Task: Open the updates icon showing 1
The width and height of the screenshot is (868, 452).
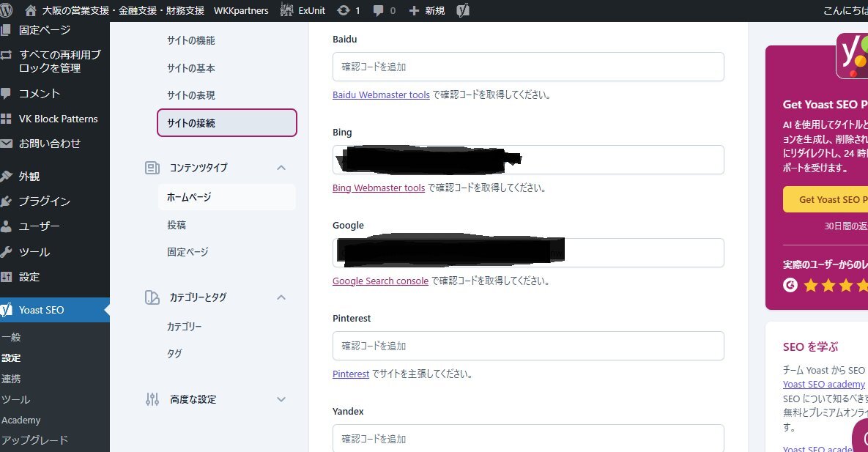Action: 344,10
